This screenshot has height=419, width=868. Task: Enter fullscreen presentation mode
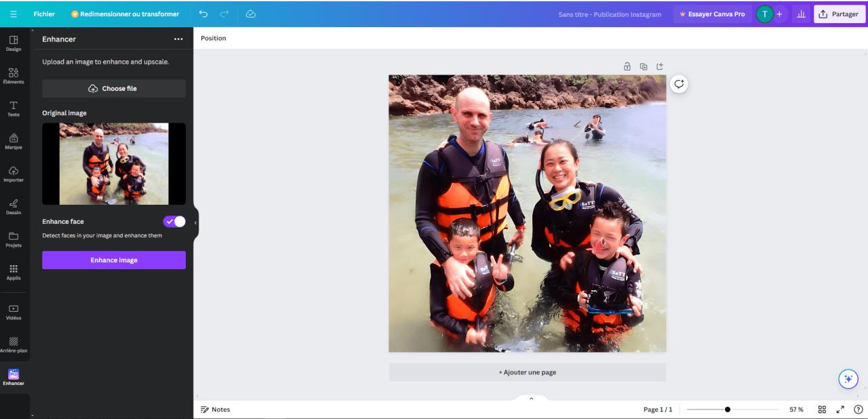(x=840, y=410)
